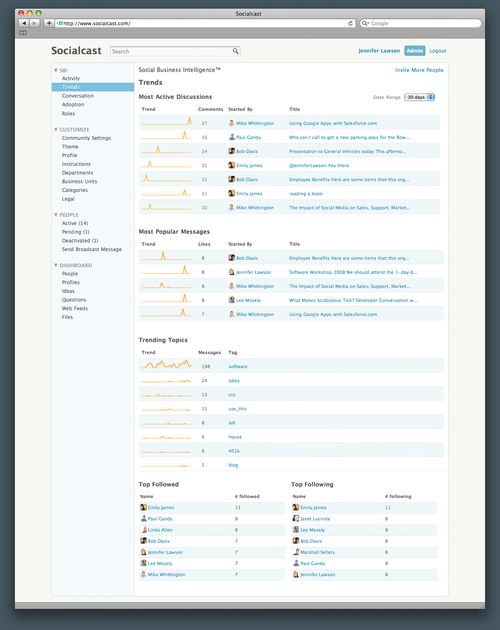
Task: Open 'Using Google Apps with Salesforce.com' discussion
Action: tap(333, 123)
